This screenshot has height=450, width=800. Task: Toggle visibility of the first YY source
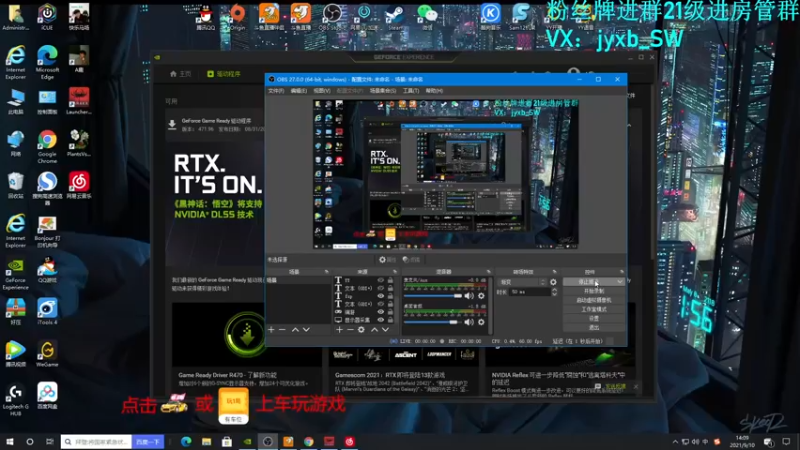381,280
